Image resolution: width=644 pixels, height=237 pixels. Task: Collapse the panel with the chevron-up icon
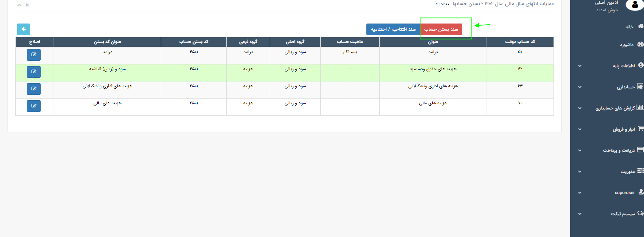pyautogui.click(x=19, y=5)
